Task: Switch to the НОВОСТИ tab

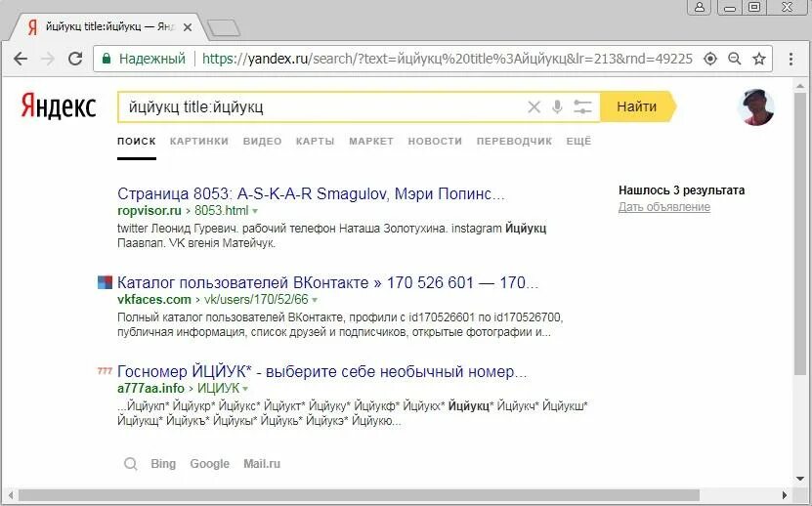Action: point(435,141)
